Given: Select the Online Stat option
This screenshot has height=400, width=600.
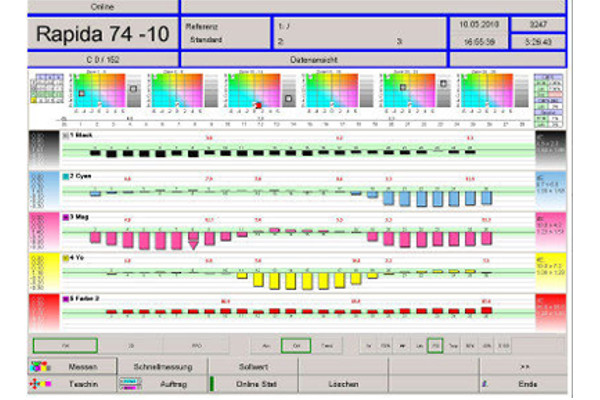Looking at the screenshot, I should 255,383.
